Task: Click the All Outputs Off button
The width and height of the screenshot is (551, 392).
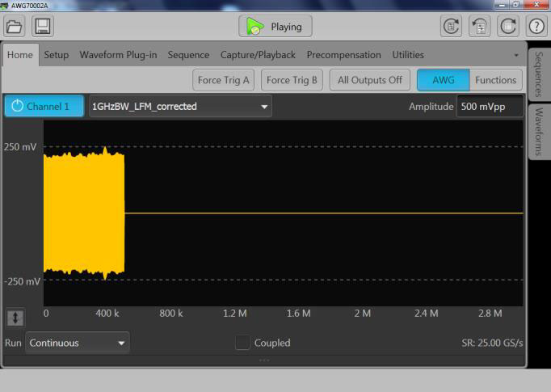Action: pyautogui.click(x=369, y=80)
